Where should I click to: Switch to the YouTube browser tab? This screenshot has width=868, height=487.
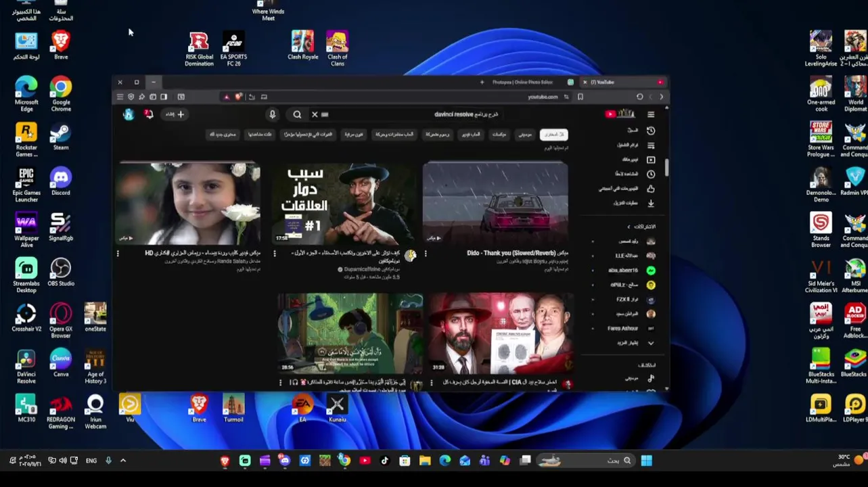coord(622,82)
